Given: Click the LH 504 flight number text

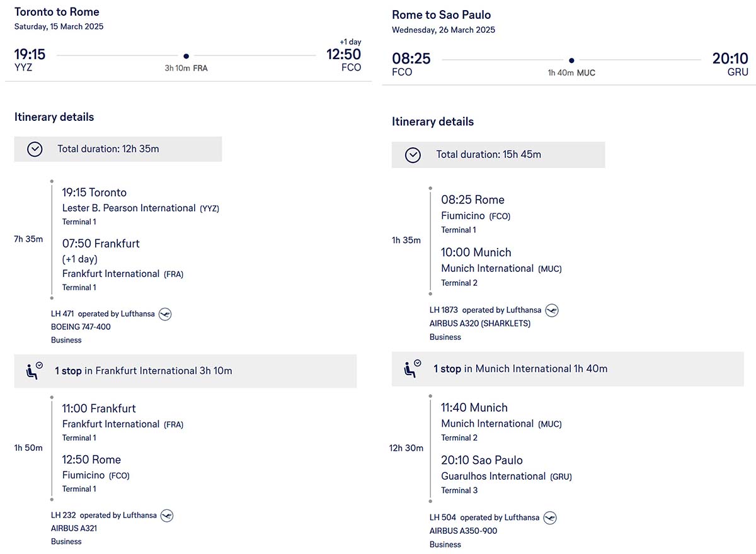Looking at the screenshot, I should coord(443,517).
